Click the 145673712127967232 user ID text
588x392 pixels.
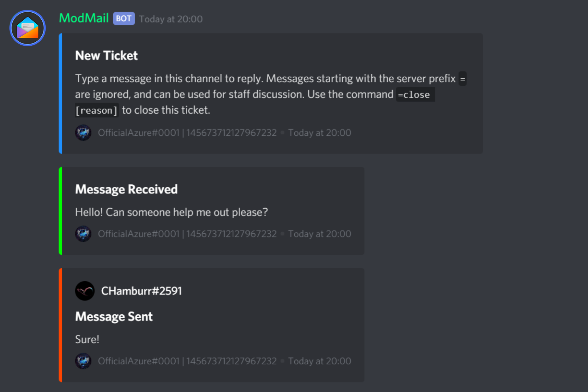pos(231,132)
